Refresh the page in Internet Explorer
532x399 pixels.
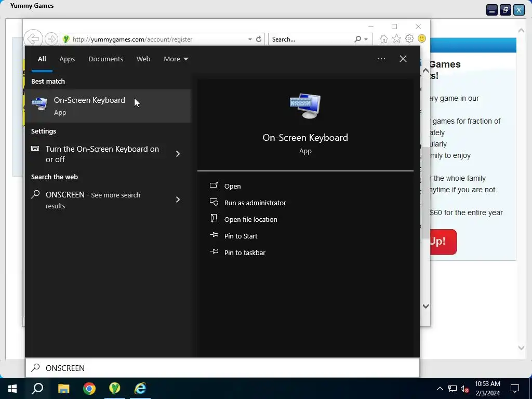pos(259,39)
